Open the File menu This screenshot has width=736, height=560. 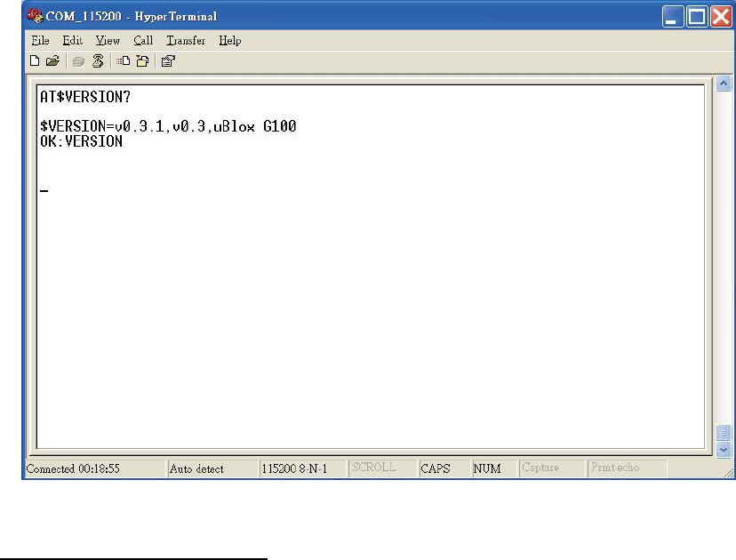pos(40,41)
